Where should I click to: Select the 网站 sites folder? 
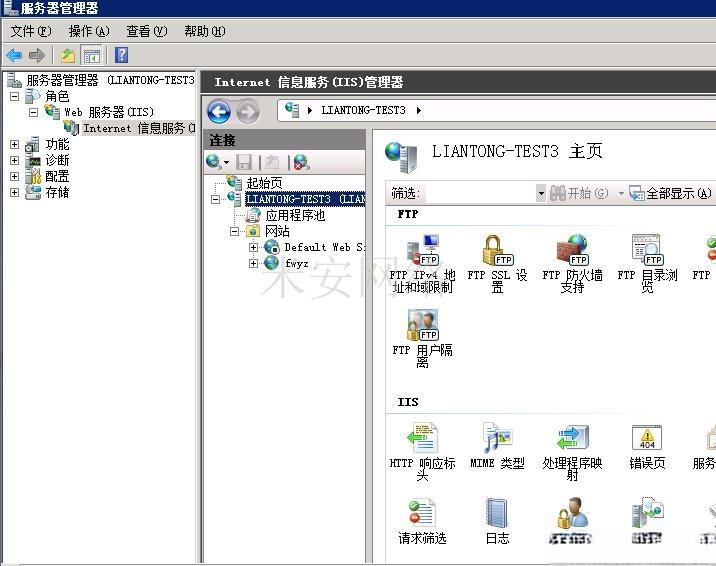click(x=277, y=231)
